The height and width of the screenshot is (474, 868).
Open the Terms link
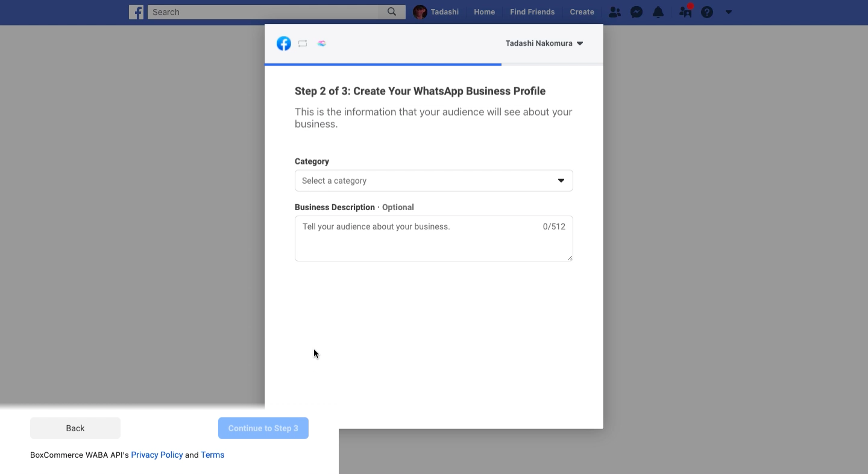tap(213, 455)
